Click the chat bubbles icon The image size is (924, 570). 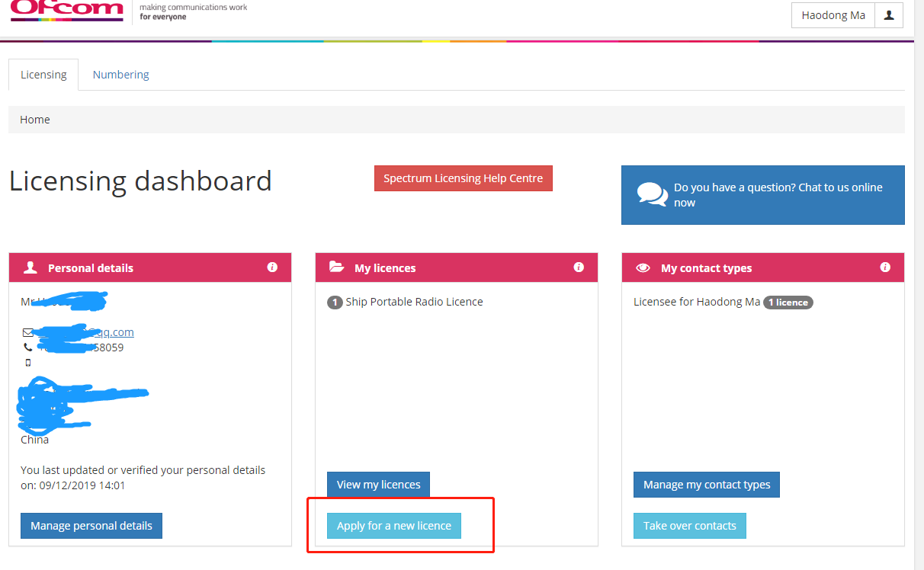click(x=653, y=194)
